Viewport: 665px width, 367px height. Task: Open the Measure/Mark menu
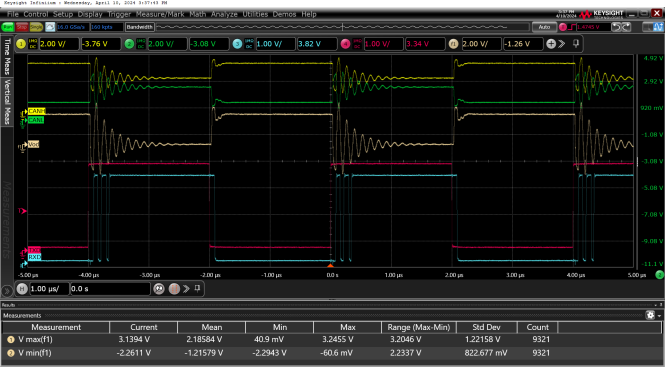(x=160, y=14)
